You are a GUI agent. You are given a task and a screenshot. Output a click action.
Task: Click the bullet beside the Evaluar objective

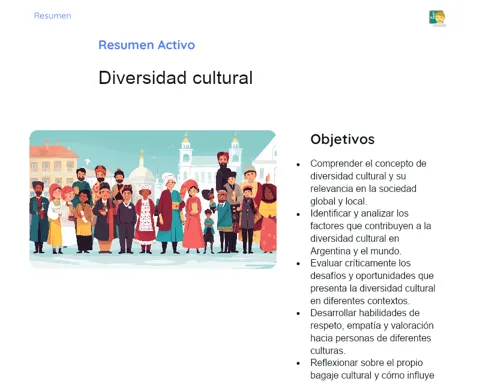point(298,264)
